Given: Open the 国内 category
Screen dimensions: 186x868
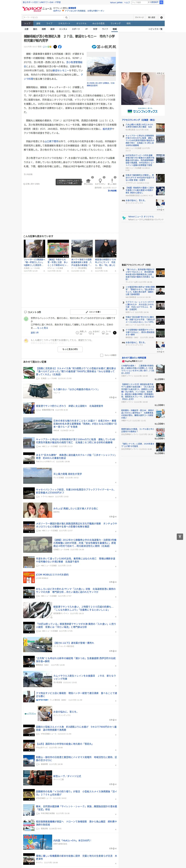Looking at the screenshot, I should [35, 29].
